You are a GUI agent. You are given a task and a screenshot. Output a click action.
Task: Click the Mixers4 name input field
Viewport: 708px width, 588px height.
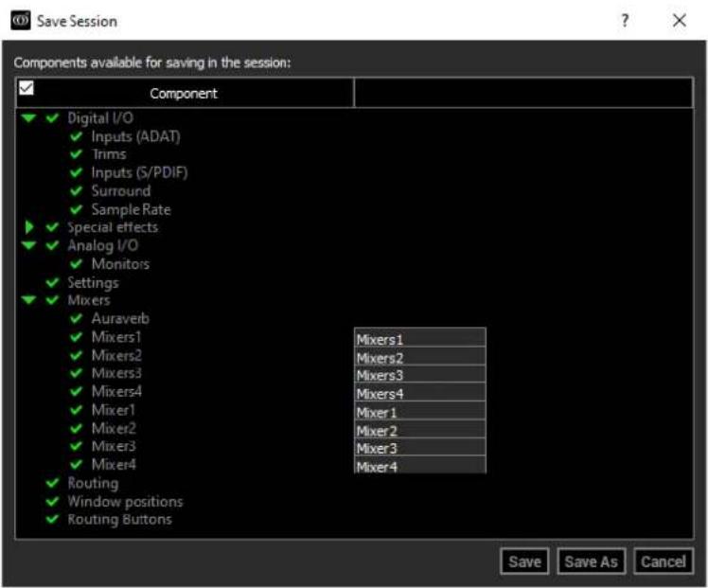click(x=420, y=392)
